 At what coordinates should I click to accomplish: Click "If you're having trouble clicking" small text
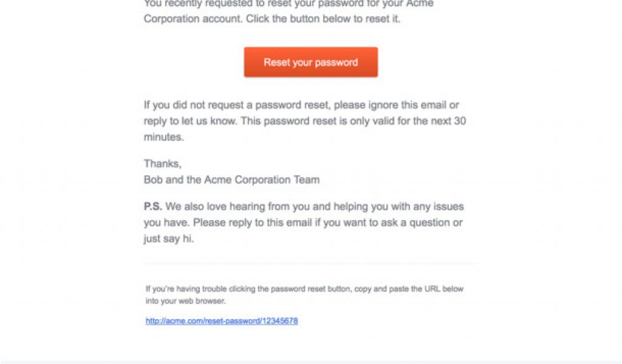pyautogui.click(x=200, y=289)
